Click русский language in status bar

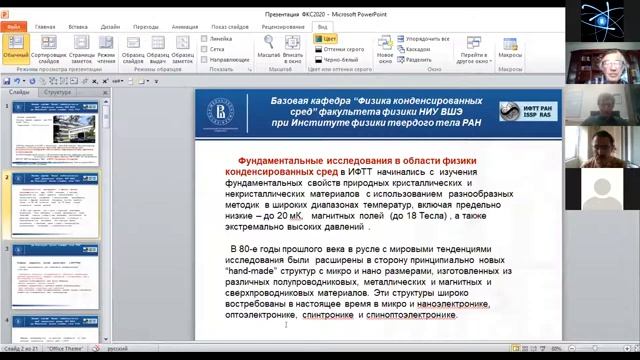tap(118, 349)
